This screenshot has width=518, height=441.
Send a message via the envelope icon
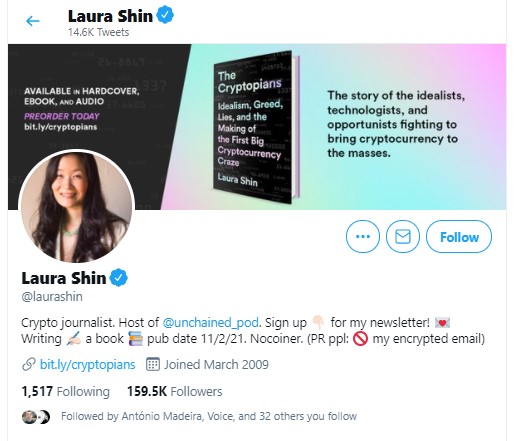[x=403, y=237]
